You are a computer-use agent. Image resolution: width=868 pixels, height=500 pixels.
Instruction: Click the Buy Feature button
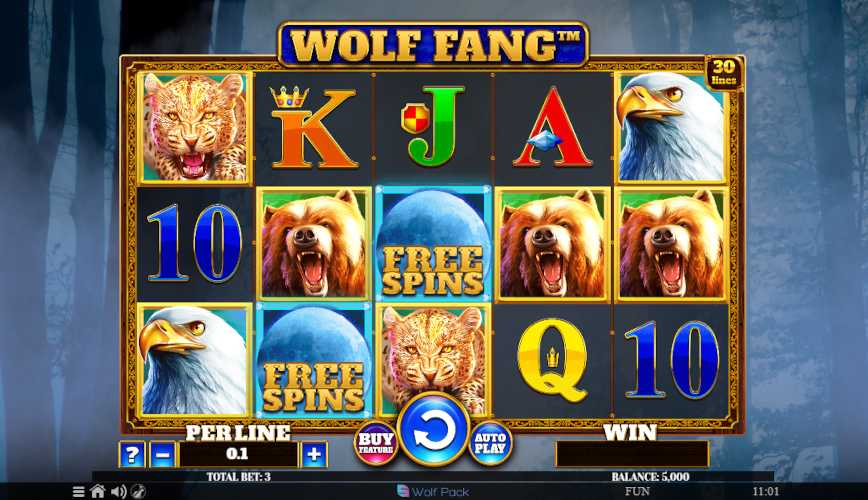point(375,442)
